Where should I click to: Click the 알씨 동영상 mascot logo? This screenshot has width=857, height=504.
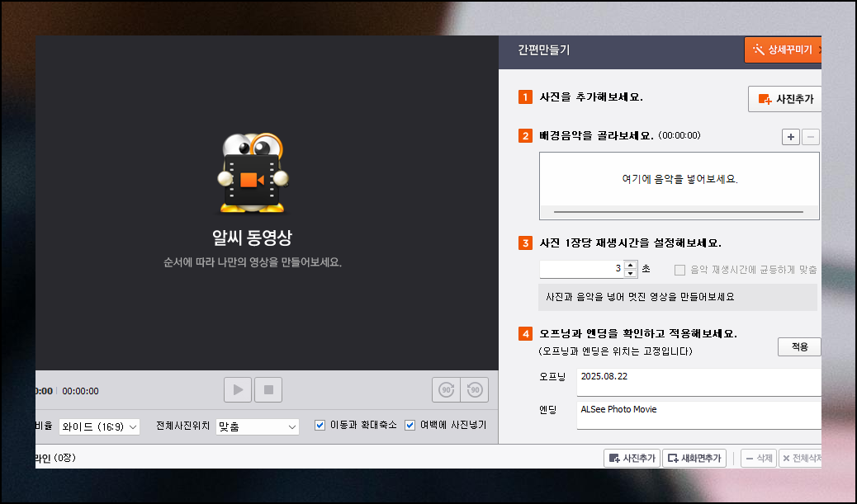252,173
